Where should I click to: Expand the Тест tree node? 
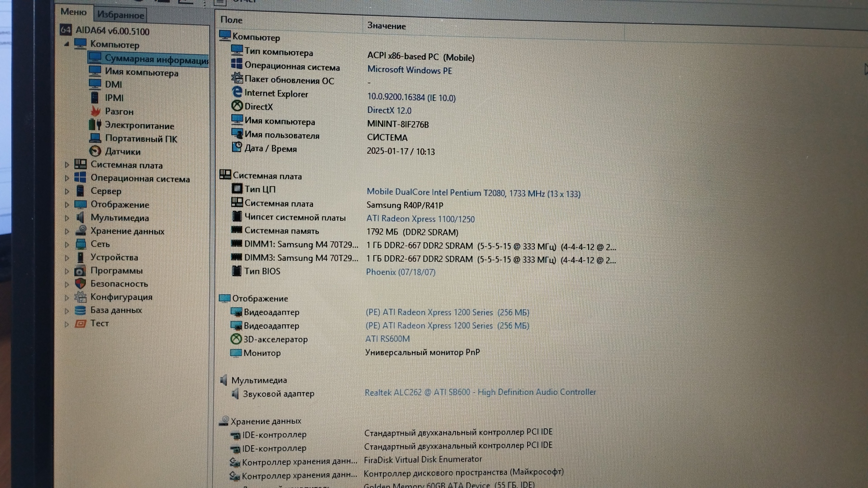[x=67, y=324]
